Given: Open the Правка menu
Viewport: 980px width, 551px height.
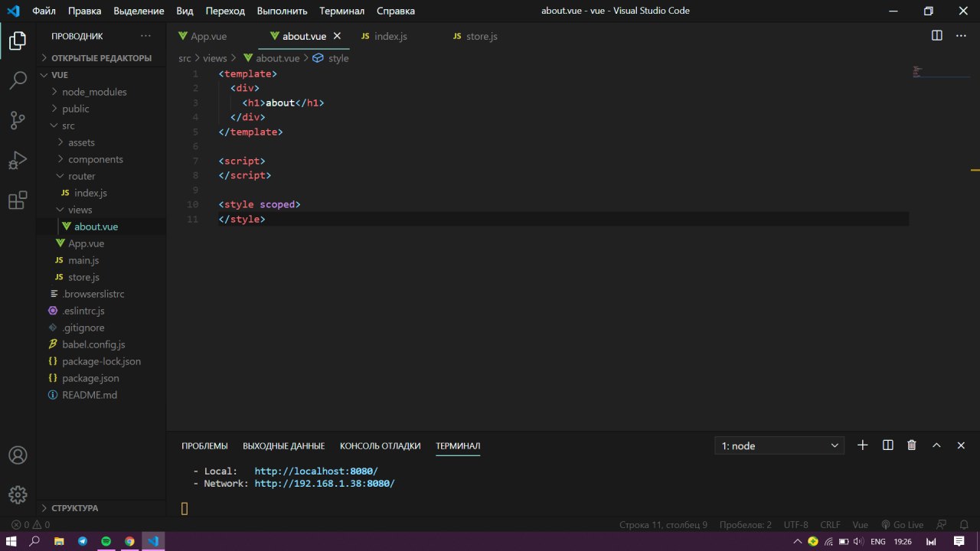Looking at the screenshot, I should (x=84, y=11).
